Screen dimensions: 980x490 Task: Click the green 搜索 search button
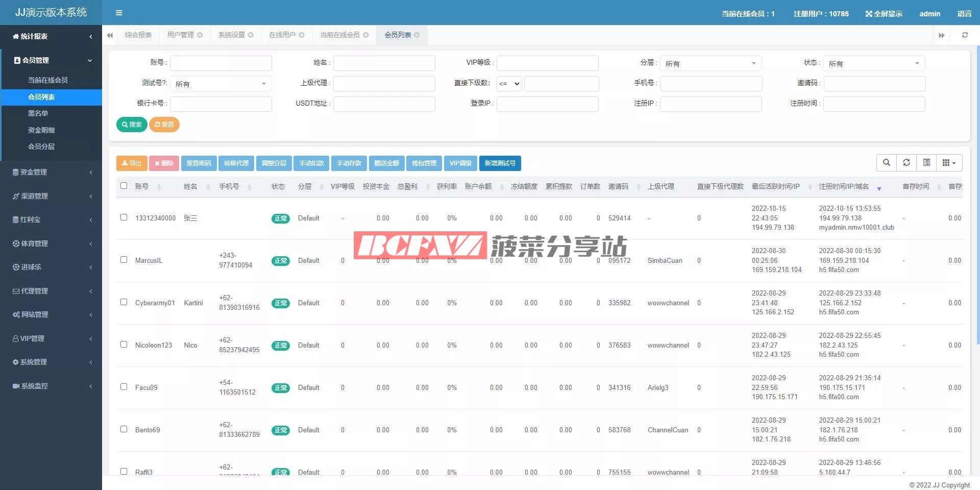[x=132, y=125]
